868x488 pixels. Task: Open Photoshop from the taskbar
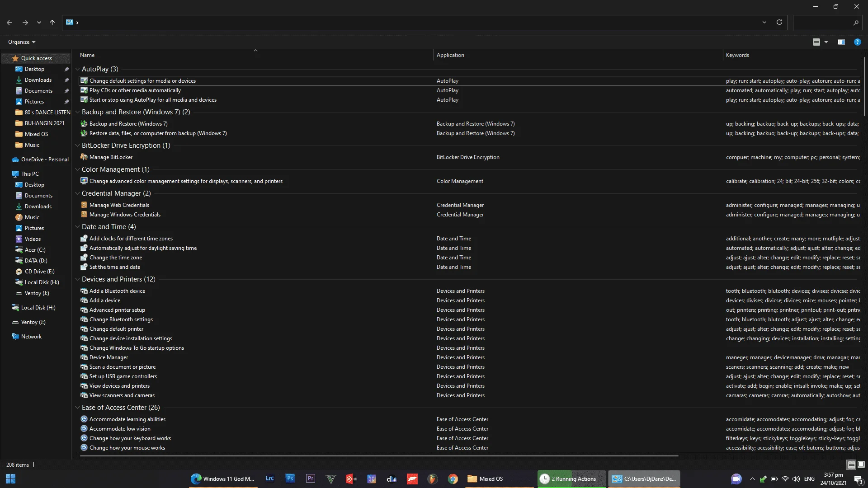coord(290,479)
